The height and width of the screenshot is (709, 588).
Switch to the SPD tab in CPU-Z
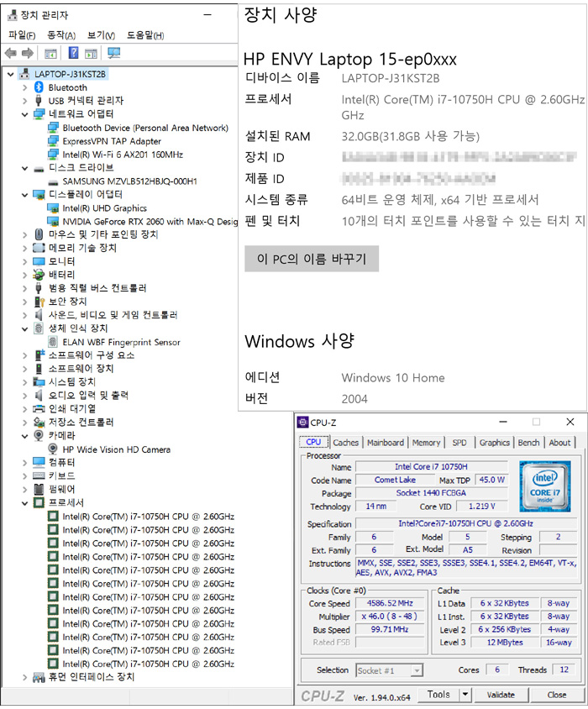tap(459, 443)
